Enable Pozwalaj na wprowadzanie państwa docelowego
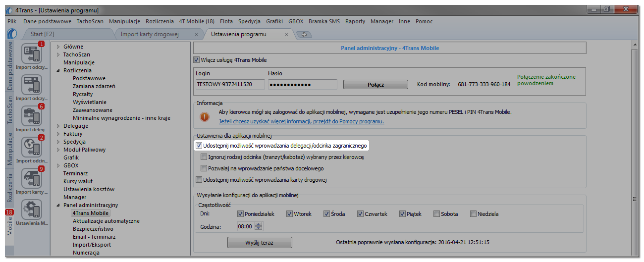Screen dimensions: 644x262 point(204,168)
